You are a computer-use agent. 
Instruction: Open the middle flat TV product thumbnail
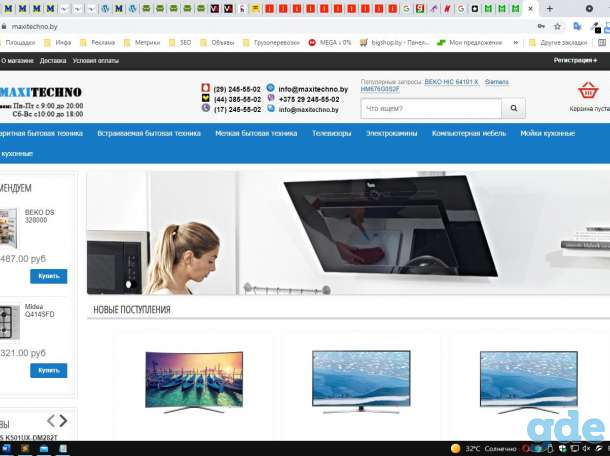pos(361,382)
